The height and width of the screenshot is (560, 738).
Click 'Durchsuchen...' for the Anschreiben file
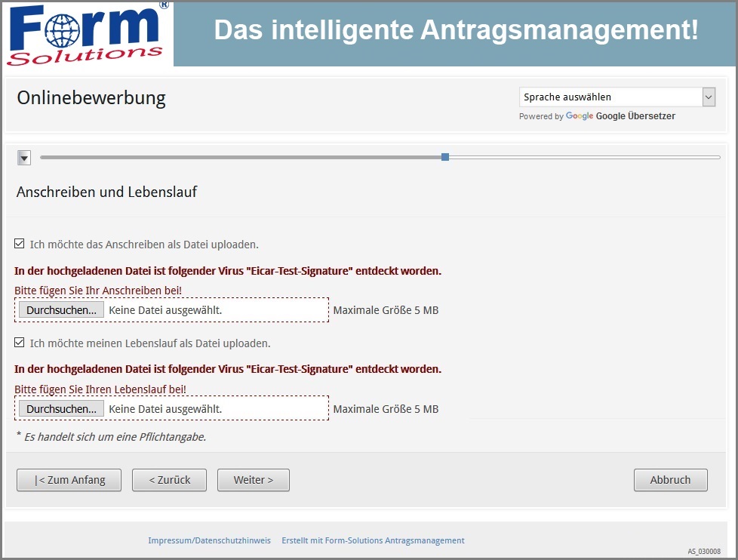[61, 310]
